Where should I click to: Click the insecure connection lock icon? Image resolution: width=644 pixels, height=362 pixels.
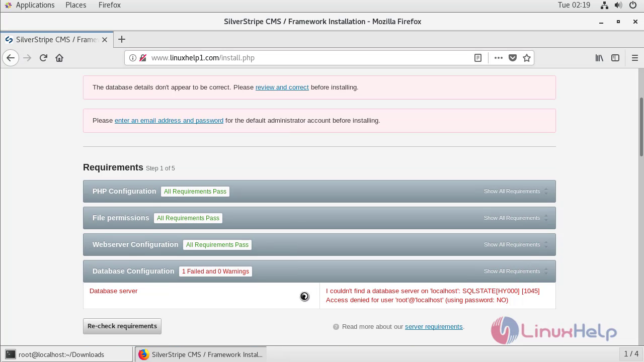pos(142,58)
